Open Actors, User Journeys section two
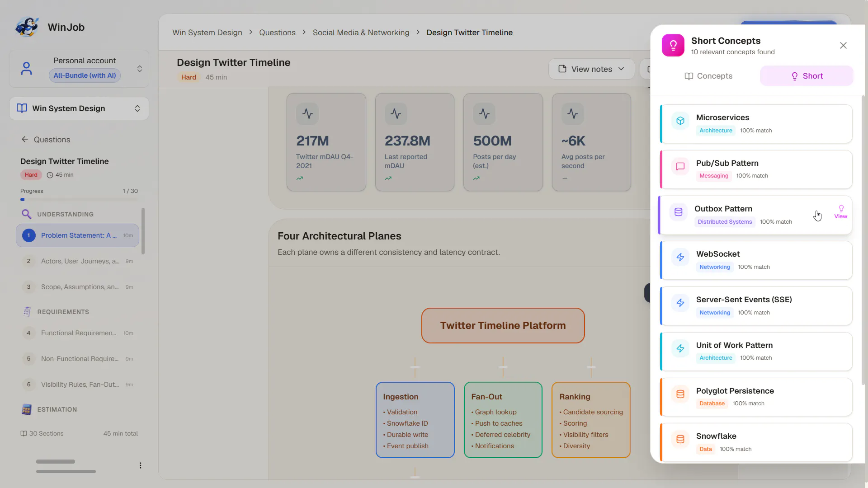This screenshot has height=488, width=868. coord(77,261)
